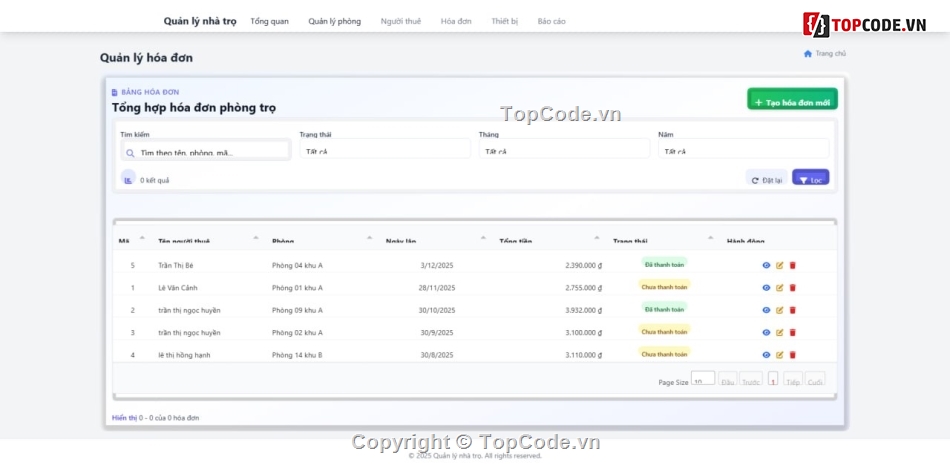This screenshot has width=950, height=465.
Task: Edit invoice for Phòng 09 khu A
Action: pos(780,310)
